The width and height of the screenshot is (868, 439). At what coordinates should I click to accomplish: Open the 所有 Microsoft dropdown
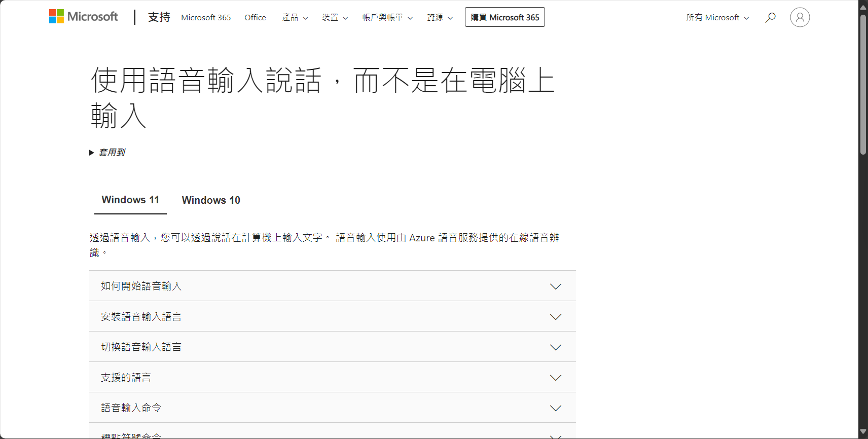click(717, 17)
